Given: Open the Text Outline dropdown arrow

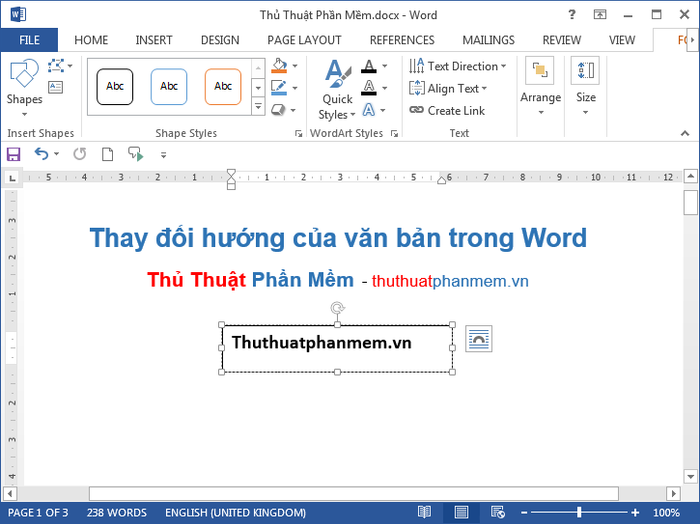Looking at the screenshot, I should point(385,88).
